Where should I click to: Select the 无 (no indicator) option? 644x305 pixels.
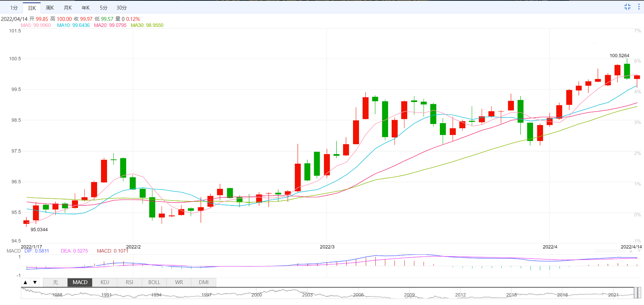point(55,282)
